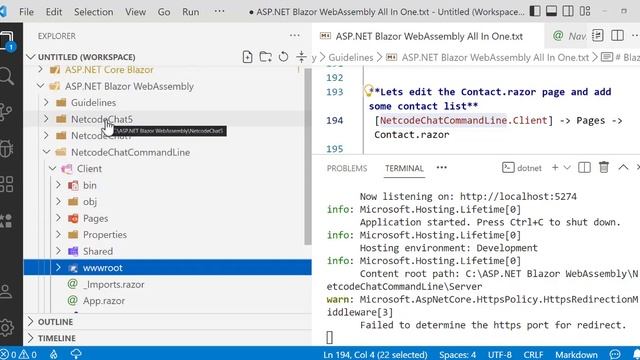Collapse the NetcodeChatCommandLine folder
Viewport: 640px width, 360px height.
pyautogui.click(x=46, y=152)
